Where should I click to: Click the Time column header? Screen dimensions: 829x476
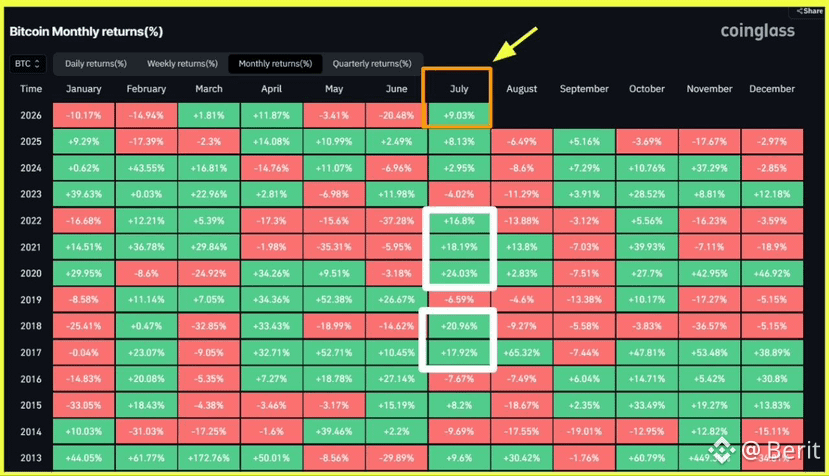pos(31,89)
